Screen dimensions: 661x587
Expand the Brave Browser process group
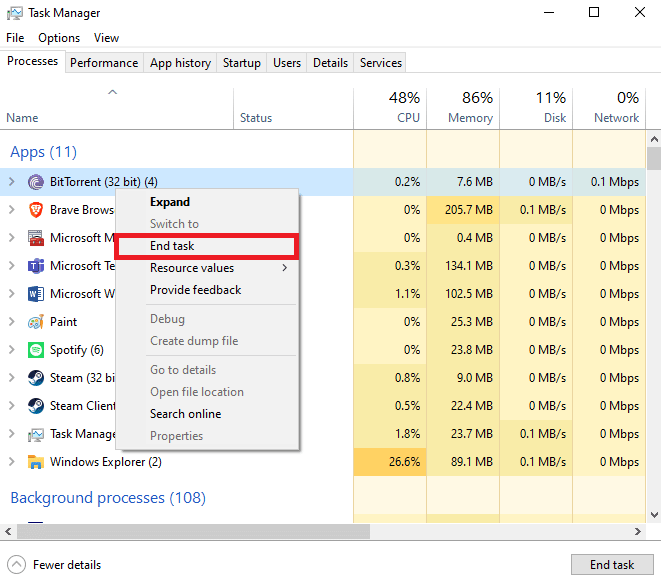[x=12, y=210]
